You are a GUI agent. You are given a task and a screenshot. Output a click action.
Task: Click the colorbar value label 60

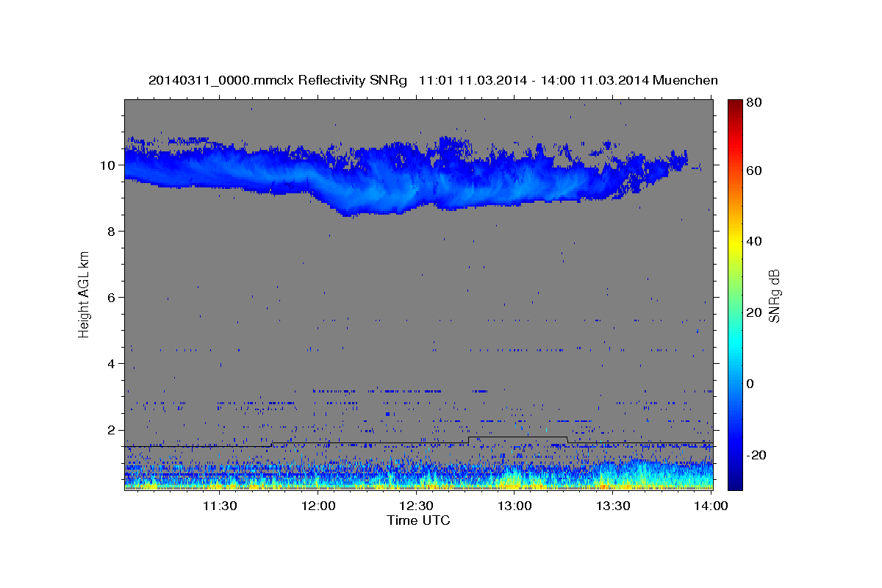[x=753, y=171]
